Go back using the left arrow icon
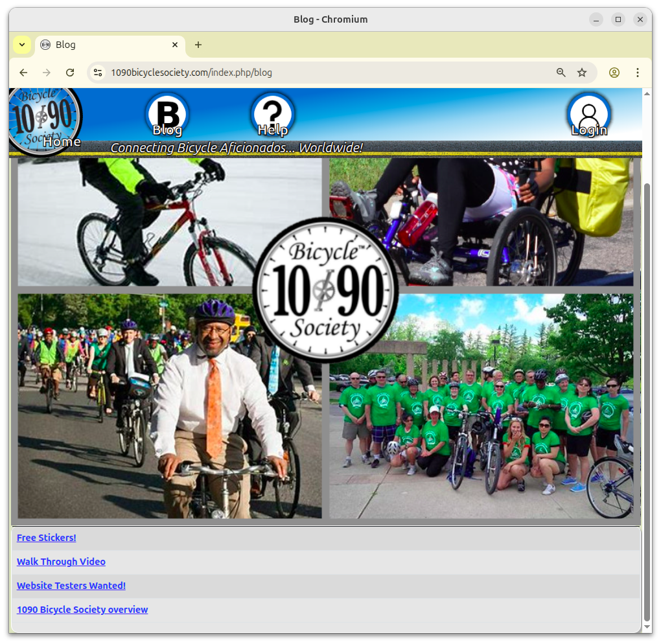 23,73
